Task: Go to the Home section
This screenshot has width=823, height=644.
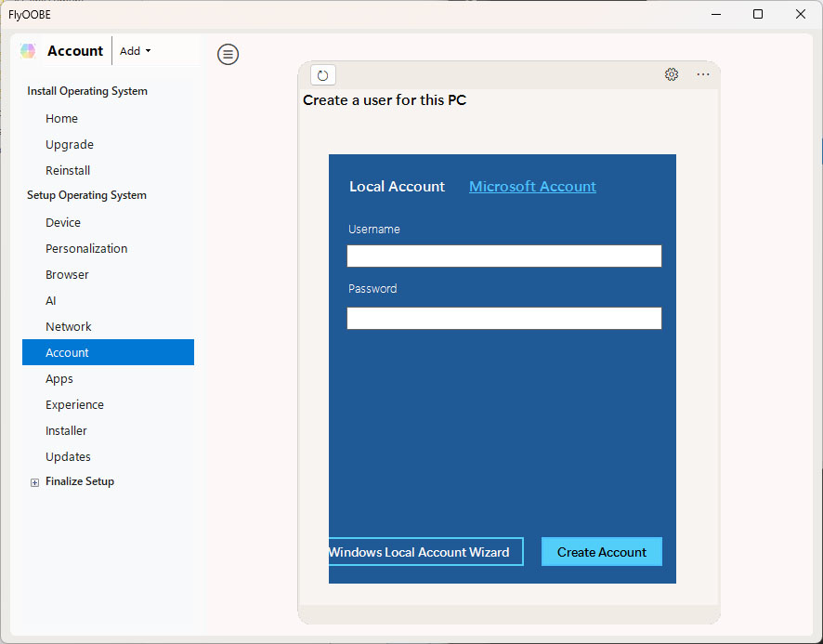Action: 61,119
